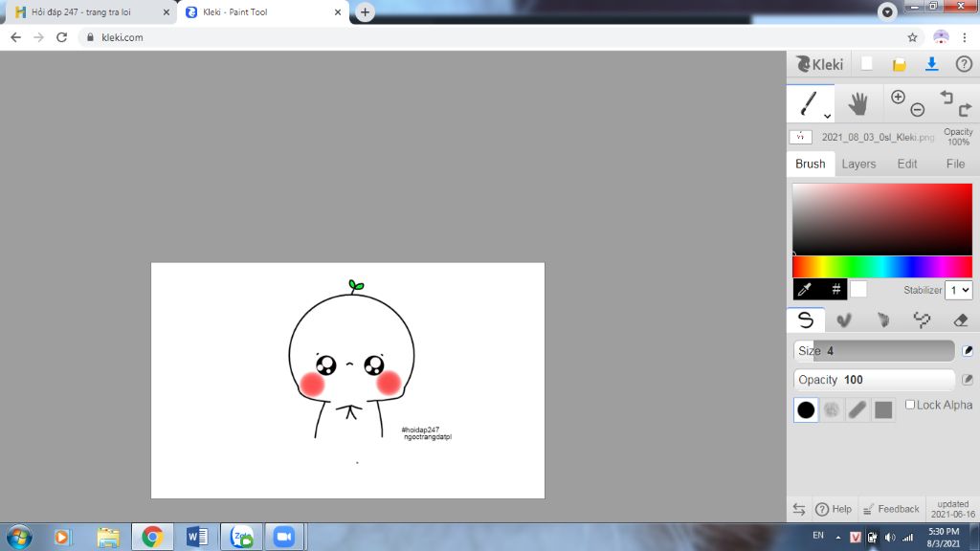Open the Edit tab
This screenshot has height=551, width=980.
click(907, 164)
